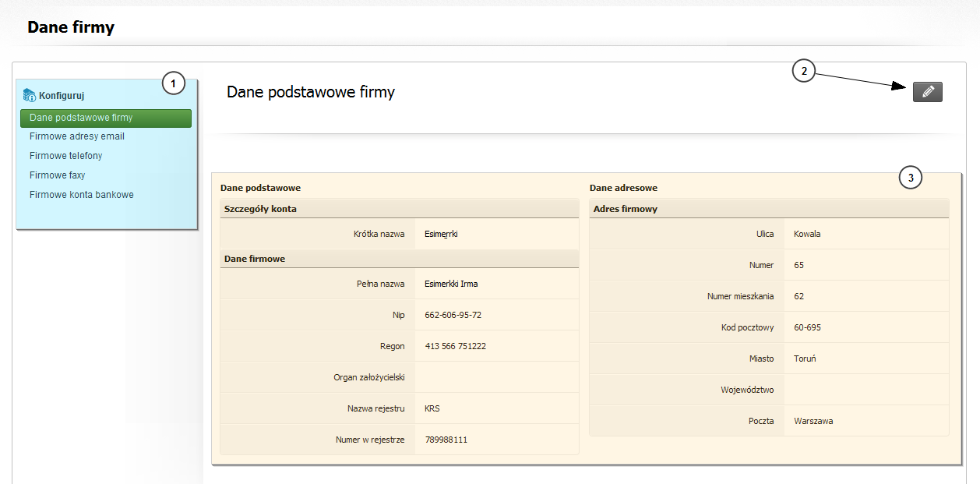This screenshot has width=980, height=484.
Task: Click the circled number 3 marker
Action: pos(911,178)
